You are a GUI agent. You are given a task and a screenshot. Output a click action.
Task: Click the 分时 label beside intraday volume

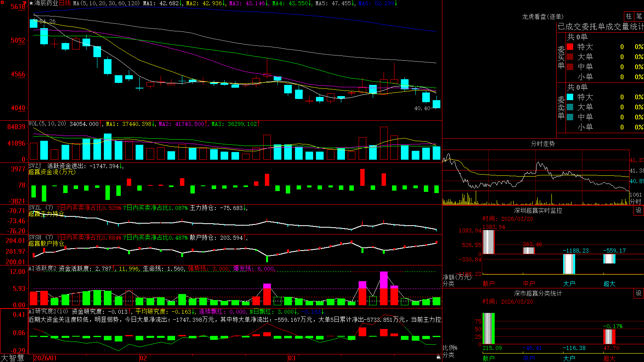(636, 202)
